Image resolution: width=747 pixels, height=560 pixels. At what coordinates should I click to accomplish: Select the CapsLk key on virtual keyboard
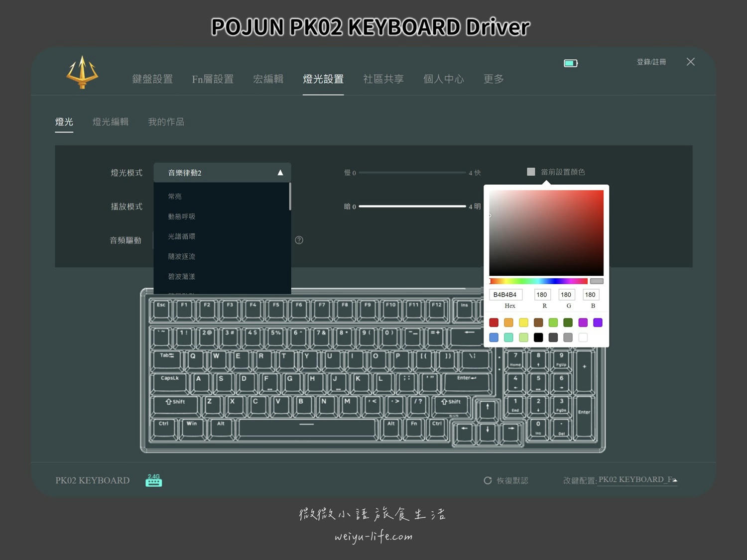tap(170, 383)
